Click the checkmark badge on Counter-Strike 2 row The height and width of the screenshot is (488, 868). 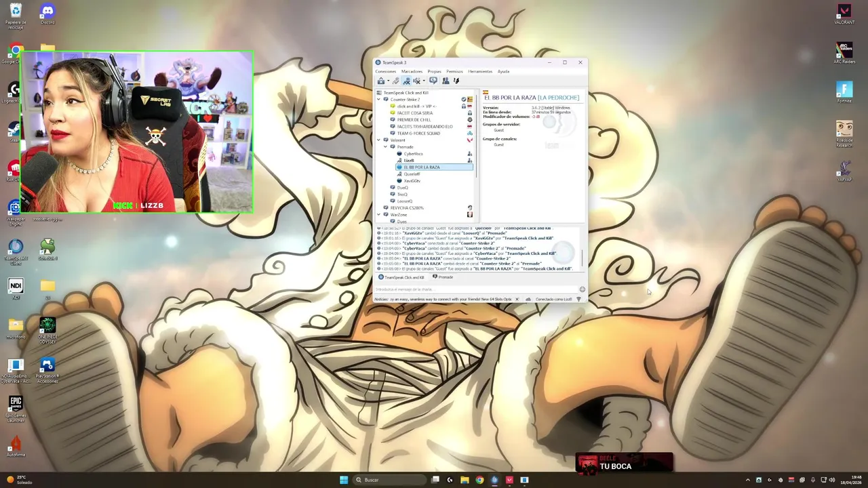464,100
